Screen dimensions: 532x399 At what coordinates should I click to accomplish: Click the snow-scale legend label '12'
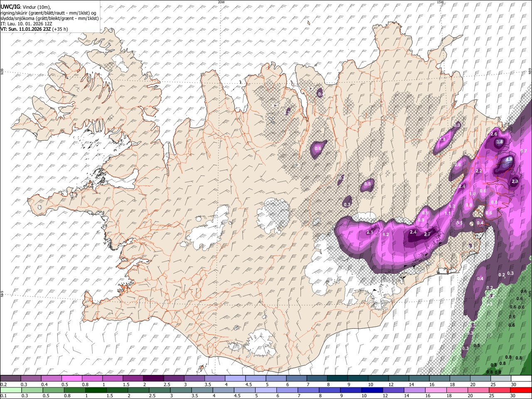point(391,384)
